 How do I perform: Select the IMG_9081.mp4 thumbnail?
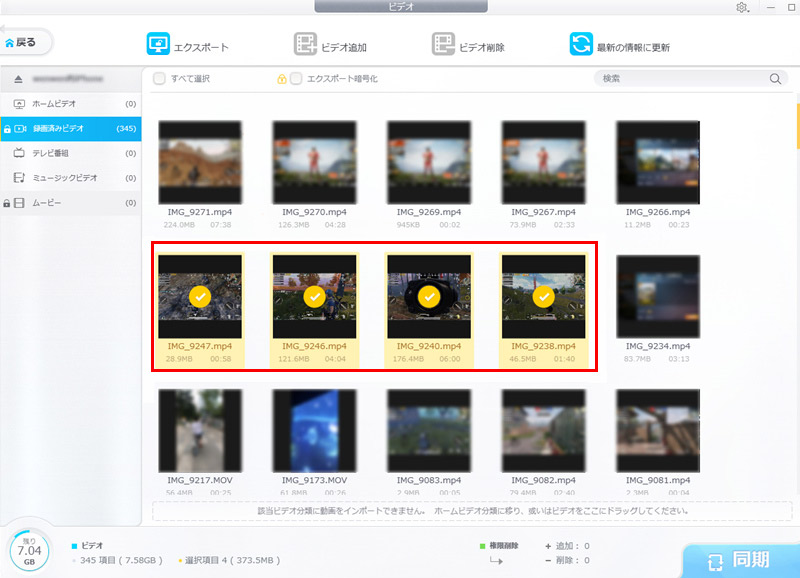[x=658, y=431]
